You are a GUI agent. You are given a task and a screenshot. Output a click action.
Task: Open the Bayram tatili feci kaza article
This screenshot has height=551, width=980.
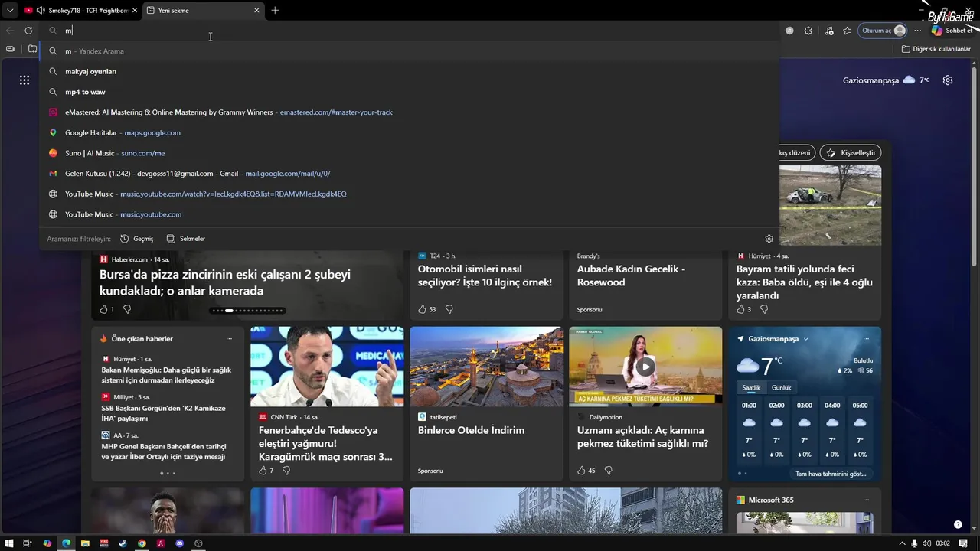point(805,282)
